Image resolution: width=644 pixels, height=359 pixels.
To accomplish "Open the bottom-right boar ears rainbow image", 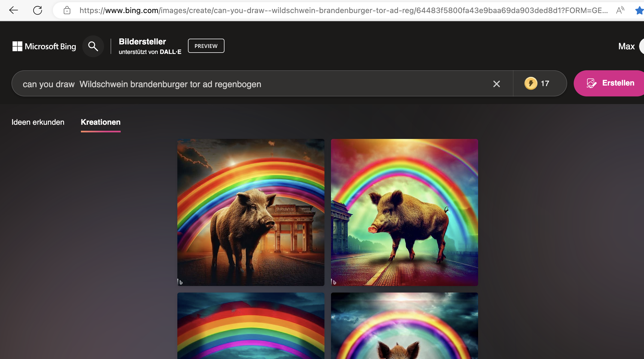I will click(404, 325).
